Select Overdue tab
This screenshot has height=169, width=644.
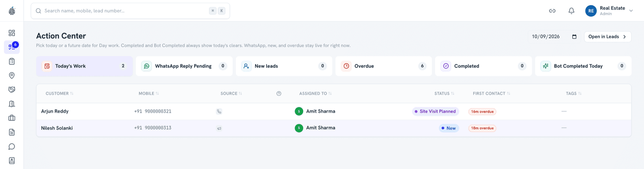384,66
